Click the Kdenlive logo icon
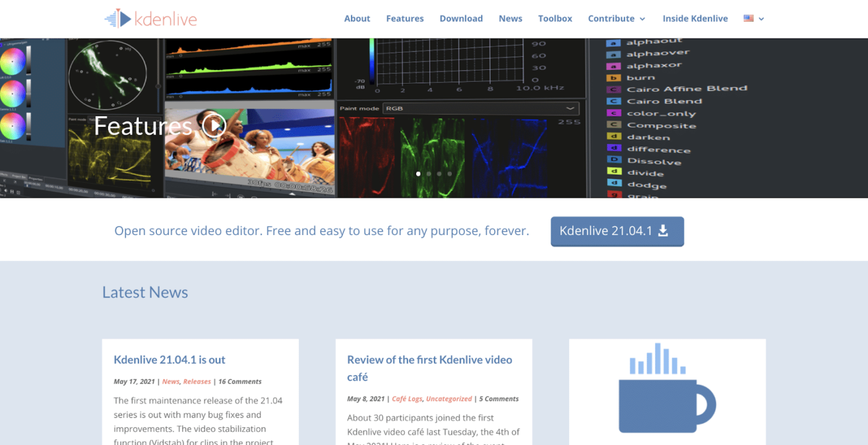 118,19
